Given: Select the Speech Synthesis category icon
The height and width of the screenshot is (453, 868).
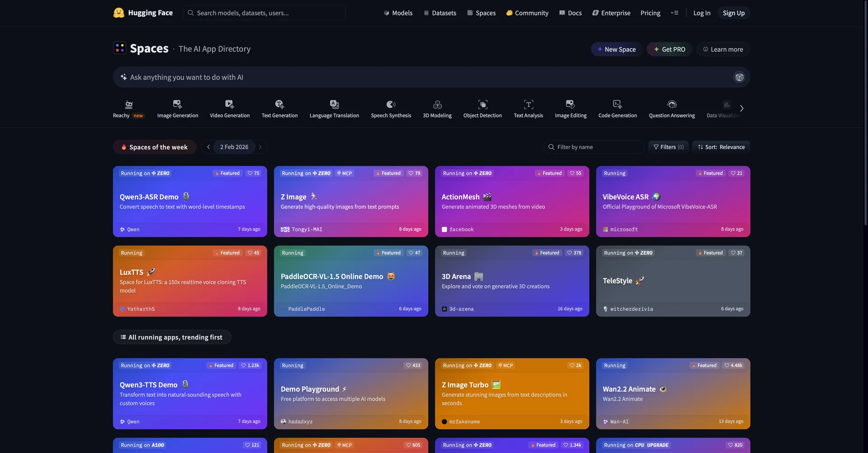Looking at the screenshot, I should point(391,104).
